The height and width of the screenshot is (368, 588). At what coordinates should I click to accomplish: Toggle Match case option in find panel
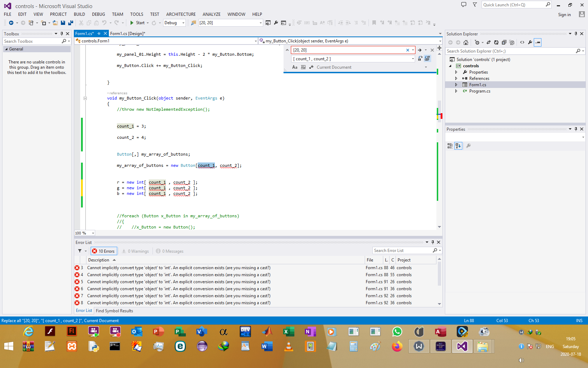295,67
